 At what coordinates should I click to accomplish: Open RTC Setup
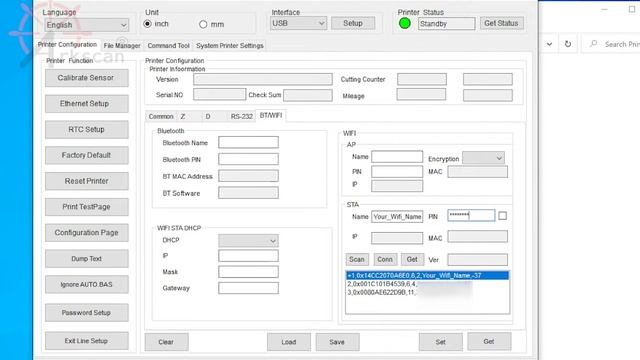(87, 129)
